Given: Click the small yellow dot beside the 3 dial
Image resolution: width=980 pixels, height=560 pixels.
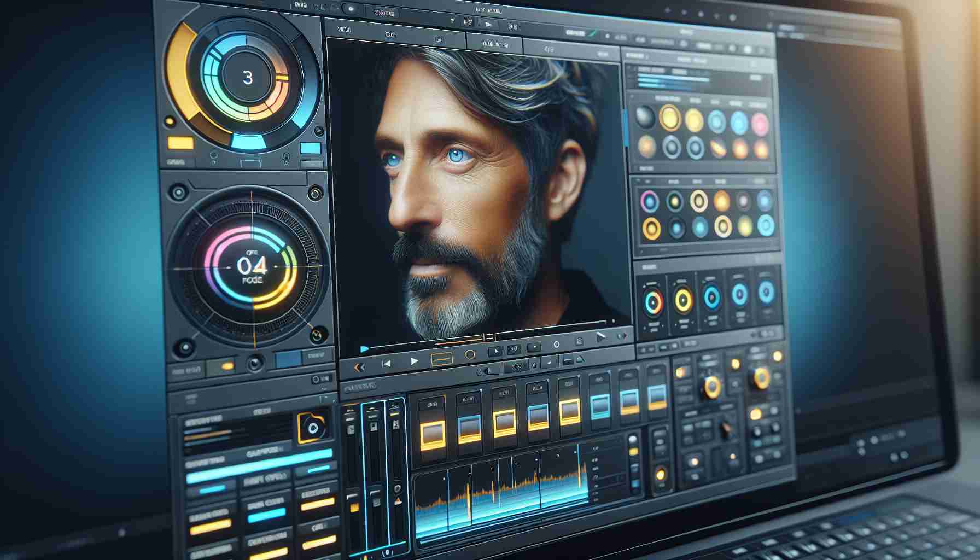Looking at the screenshot, I should (x=170, y=120).
